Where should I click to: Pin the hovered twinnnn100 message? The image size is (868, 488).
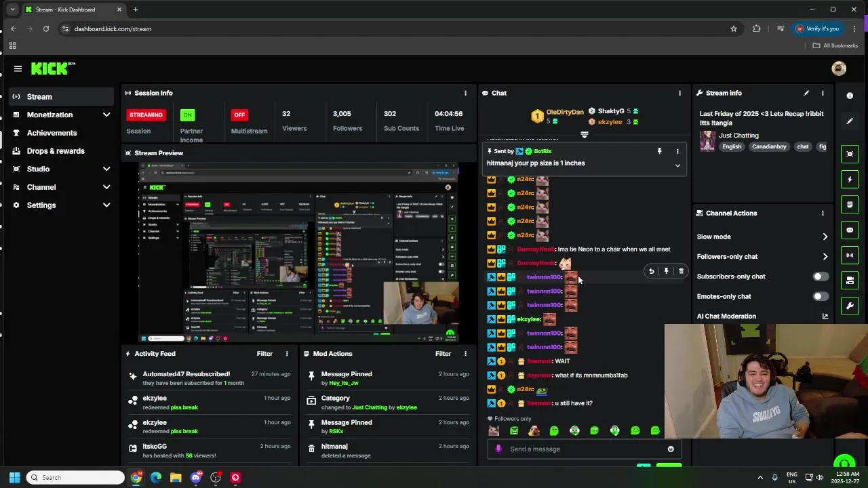[666, 271]
